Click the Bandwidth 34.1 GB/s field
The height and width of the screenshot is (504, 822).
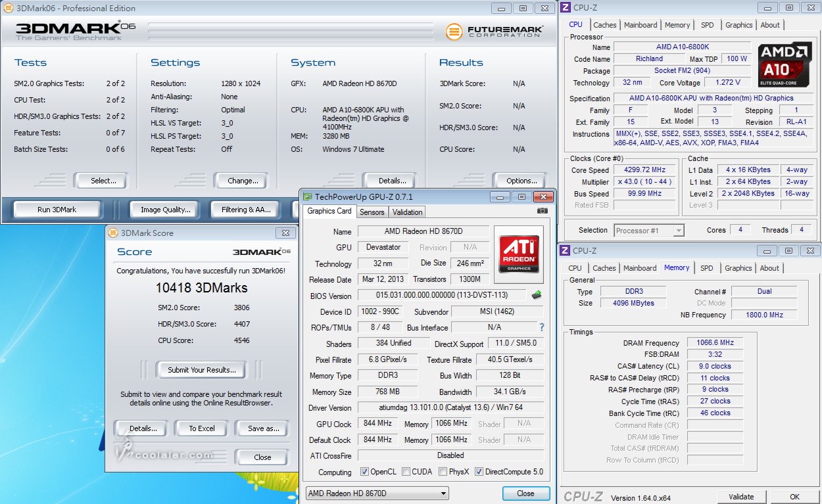[510, 392]
